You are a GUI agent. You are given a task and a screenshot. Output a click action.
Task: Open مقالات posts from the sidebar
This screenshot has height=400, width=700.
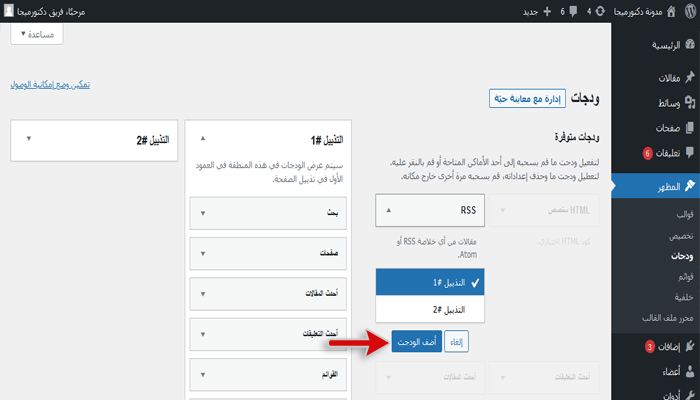pos(663,78)
